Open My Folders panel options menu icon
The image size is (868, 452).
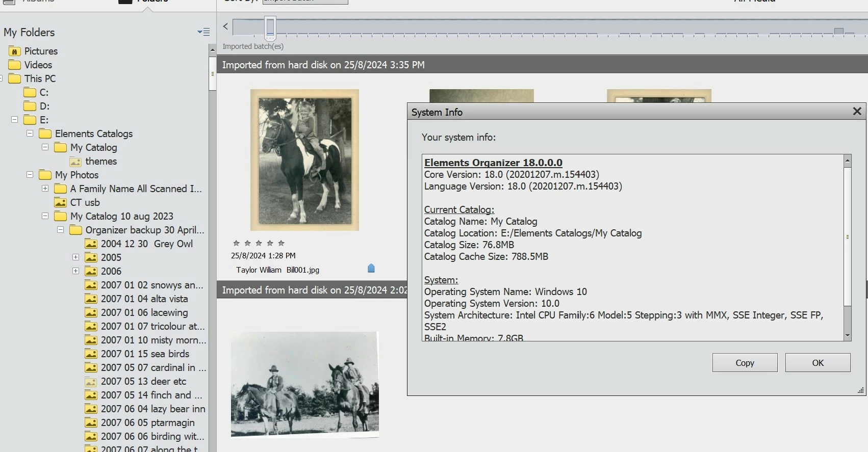pos(203,32)
